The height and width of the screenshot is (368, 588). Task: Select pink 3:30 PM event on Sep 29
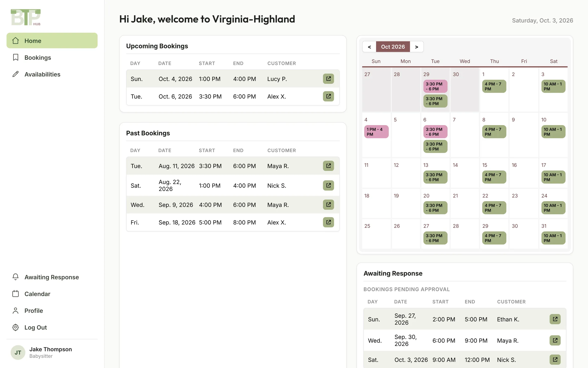coord(435,86)
